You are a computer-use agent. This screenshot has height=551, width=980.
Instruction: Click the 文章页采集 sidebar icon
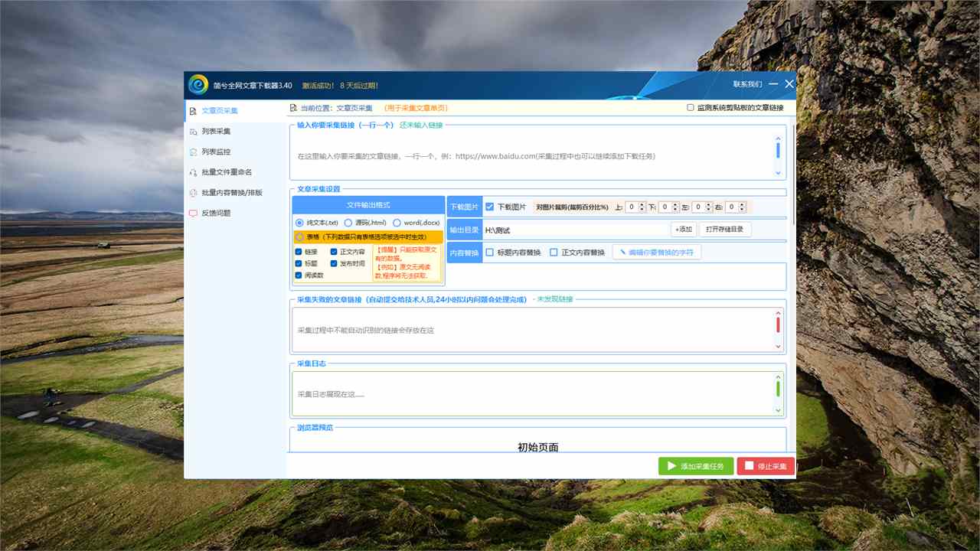tap(194, 111)
